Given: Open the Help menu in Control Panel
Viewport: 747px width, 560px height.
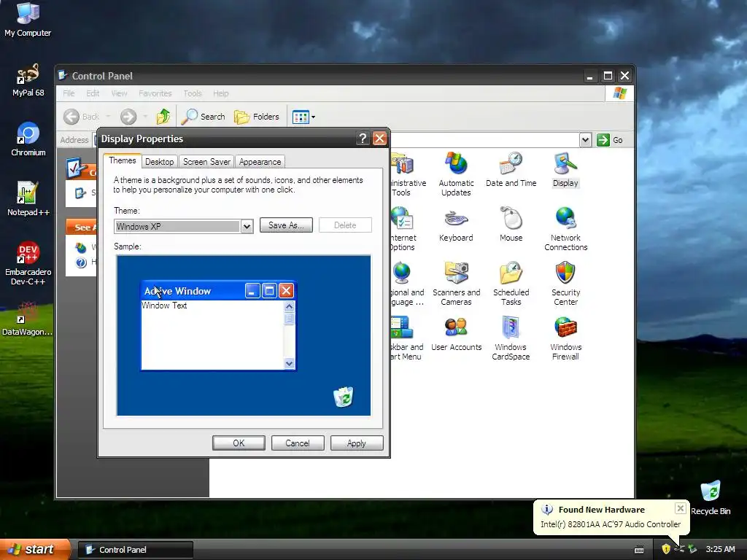Looking at the screenshot, I should [x=220, y=93].
